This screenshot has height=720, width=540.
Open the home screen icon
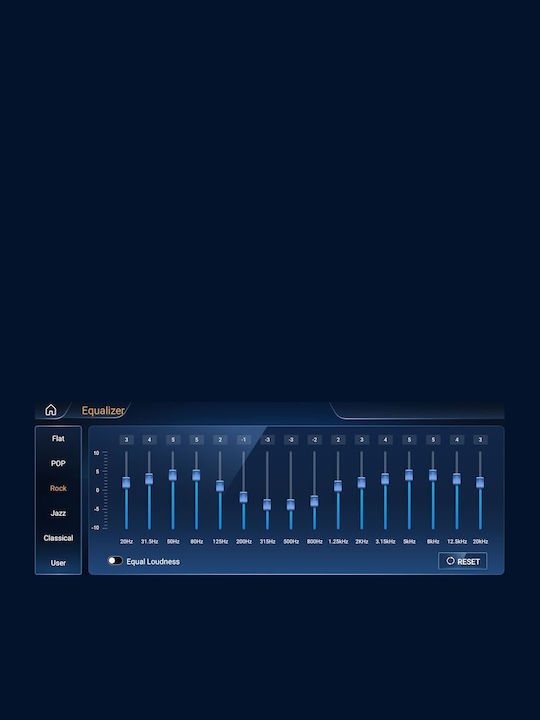[x=51, y=410]
